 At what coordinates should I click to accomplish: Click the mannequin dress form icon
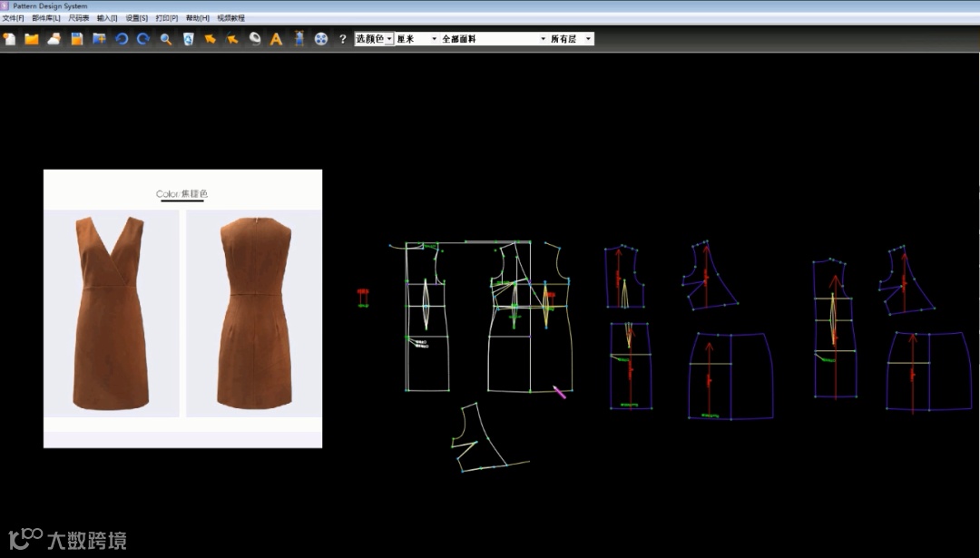(x=299, y=39)
